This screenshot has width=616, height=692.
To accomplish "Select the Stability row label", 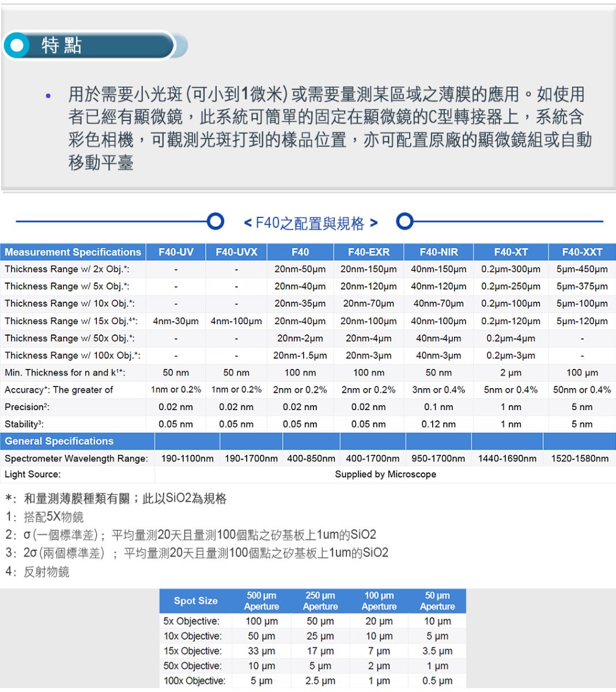I will tap(24, 424).
